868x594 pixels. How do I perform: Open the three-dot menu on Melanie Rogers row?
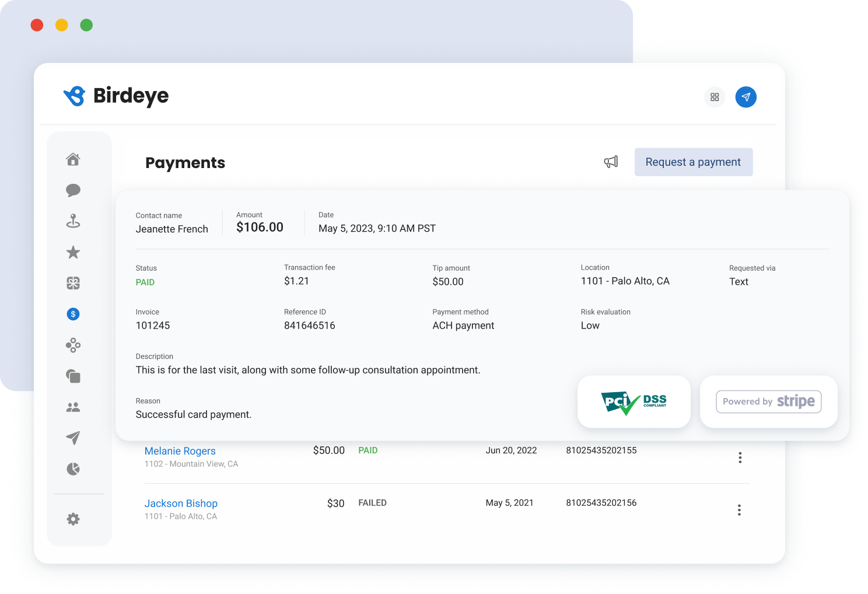pos(740,457)
